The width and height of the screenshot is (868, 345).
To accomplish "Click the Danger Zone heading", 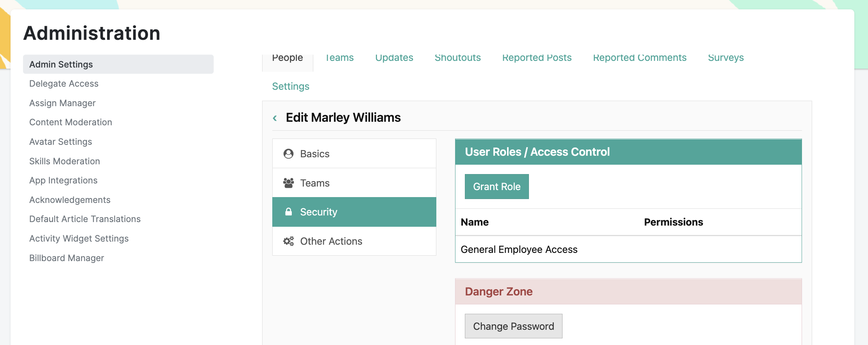I will (x=499, y=292).
